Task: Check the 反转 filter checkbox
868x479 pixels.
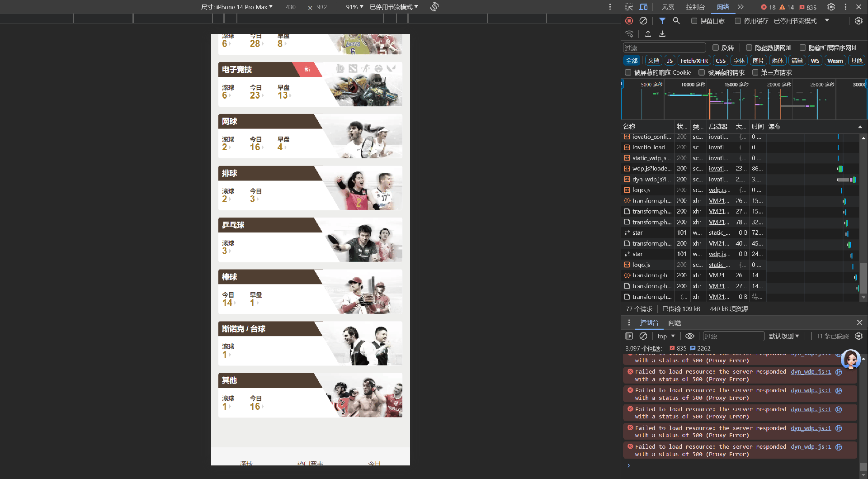Action: [x=715, y=47]
